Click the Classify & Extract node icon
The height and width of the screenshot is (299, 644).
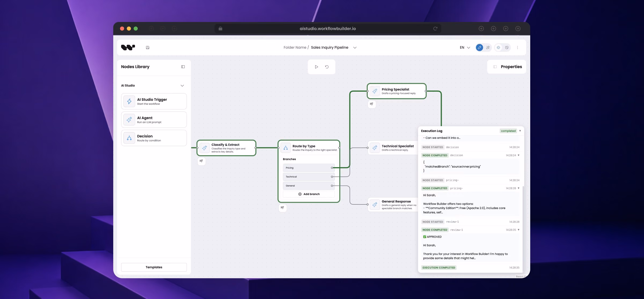point(204,148)
